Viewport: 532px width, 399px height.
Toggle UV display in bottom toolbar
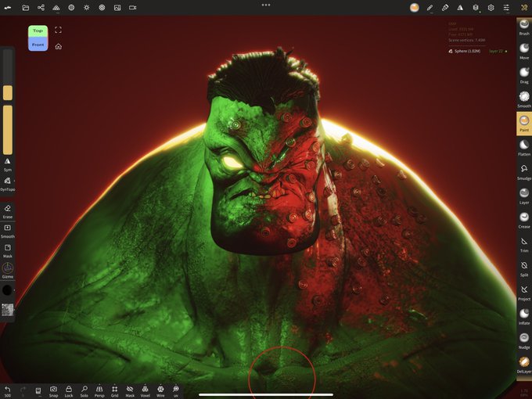[x=176, y=391]
